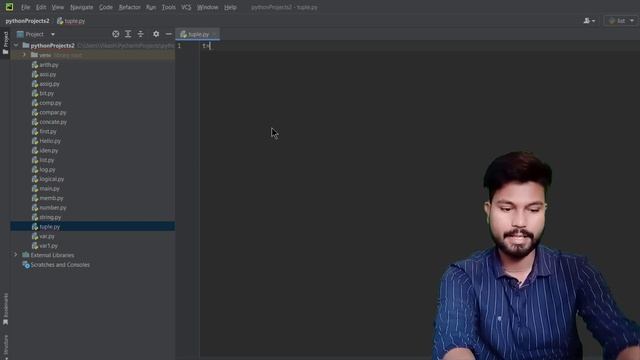This screenshot has width=640, height=360.
Task: Open the File menu
Action: 25,7
